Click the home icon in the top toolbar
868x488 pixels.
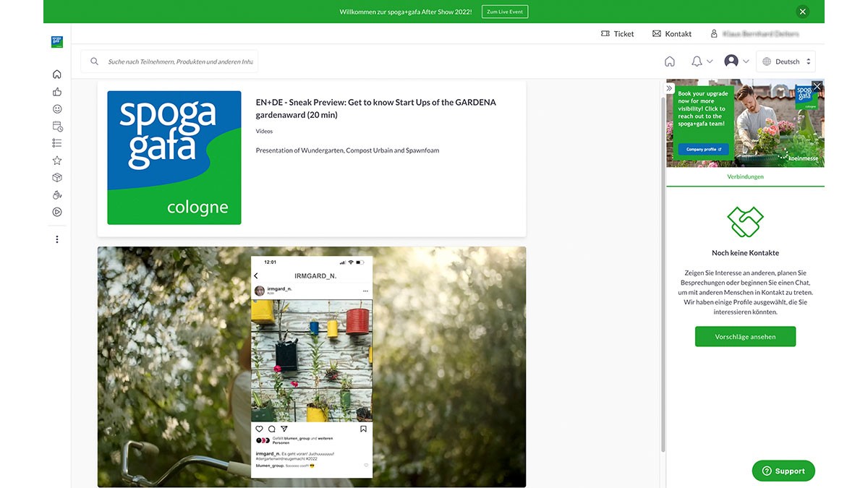[x=670, y=61]
